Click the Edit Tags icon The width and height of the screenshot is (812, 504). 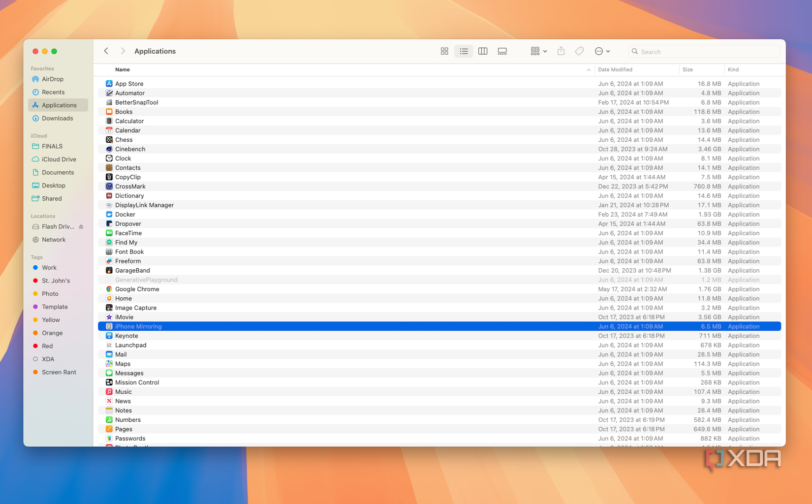(580, 51)
